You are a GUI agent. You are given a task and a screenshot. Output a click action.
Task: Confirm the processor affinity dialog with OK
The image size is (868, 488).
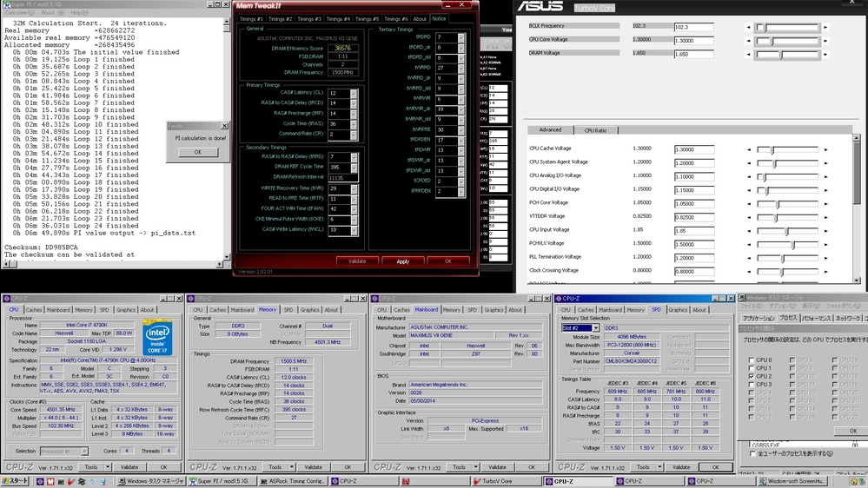[x=852, y=431]
